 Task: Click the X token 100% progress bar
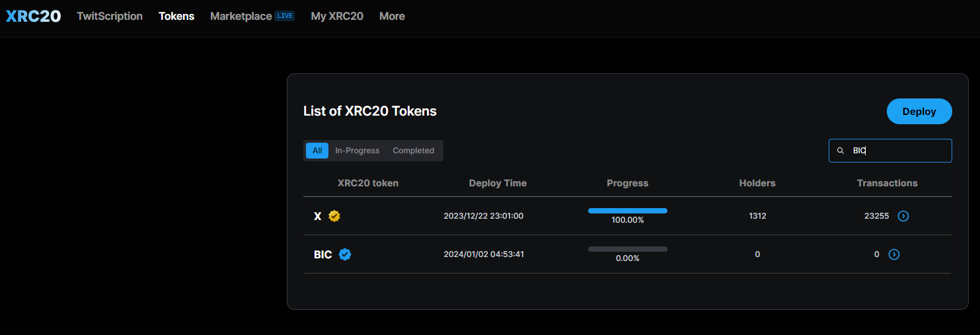coord(627,211)
